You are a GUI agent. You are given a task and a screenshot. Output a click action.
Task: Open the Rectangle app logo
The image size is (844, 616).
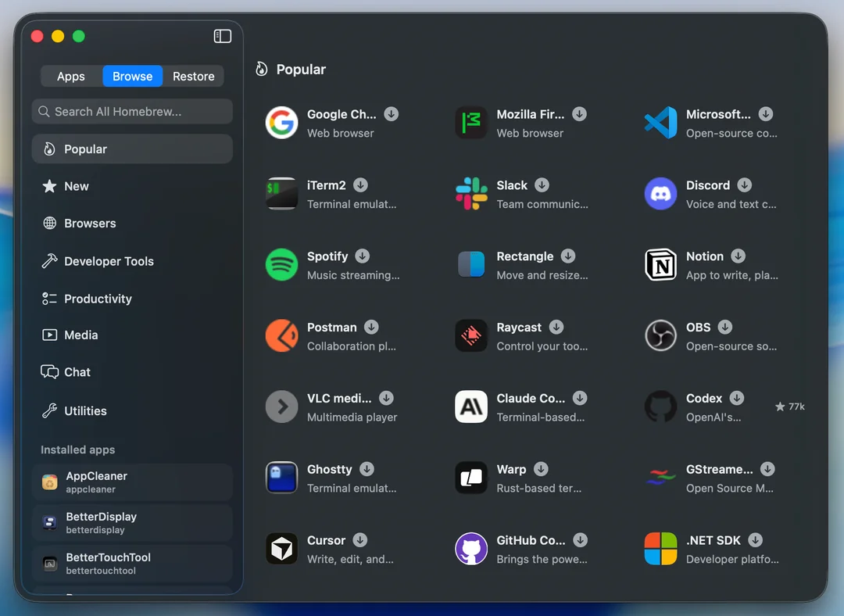pos(471,265)
